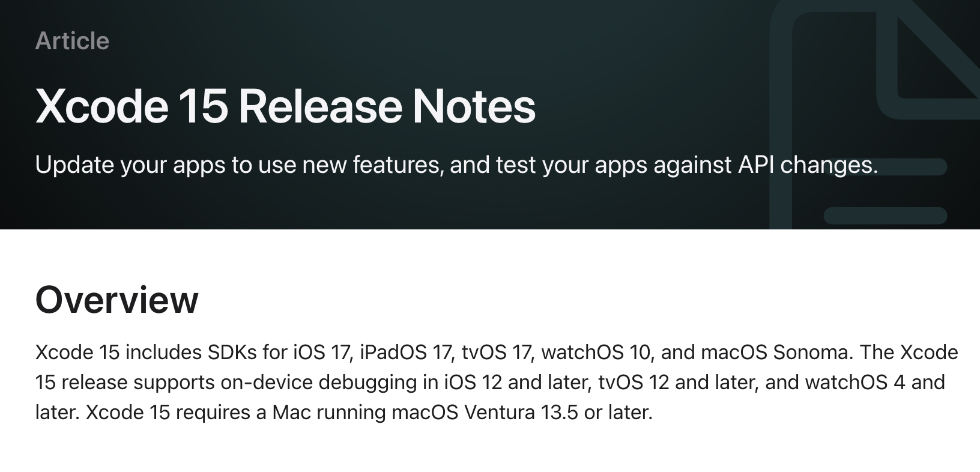Click "tvOS 17," in the overview paragraph
This screenshot has width=980, height=472.
tap(498, 352)
